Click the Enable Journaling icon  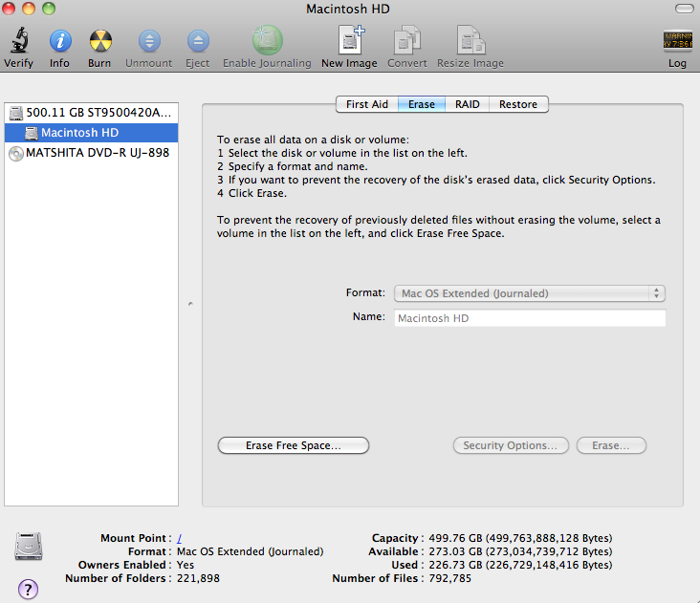pyautogui.click(x=268, y=40)
